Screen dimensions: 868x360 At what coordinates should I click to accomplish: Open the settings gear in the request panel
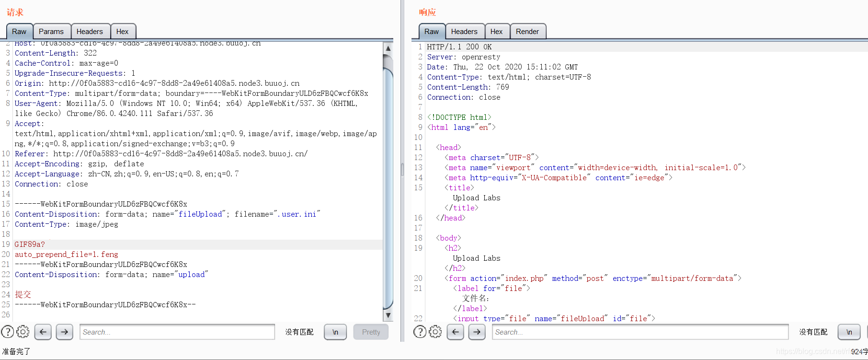pyautogui.click(x=23, y=332)
